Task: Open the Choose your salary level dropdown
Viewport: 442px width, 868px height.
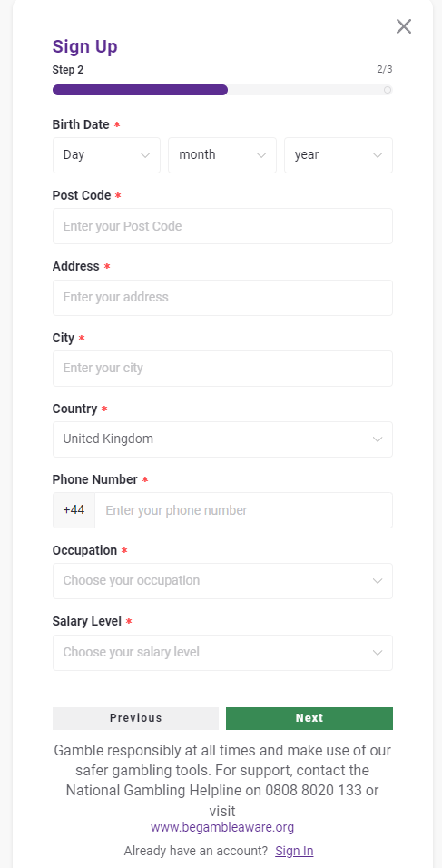Action: pyautogui.click(x=222, y=652)
